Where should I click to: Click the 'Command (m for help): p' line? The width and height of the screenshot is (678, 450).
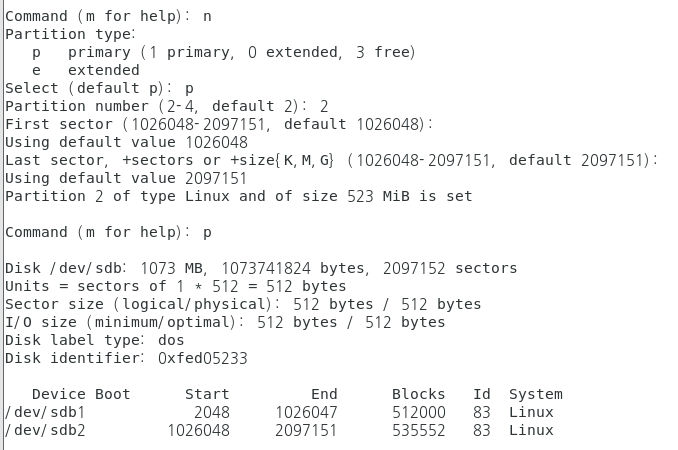point(108,232)
